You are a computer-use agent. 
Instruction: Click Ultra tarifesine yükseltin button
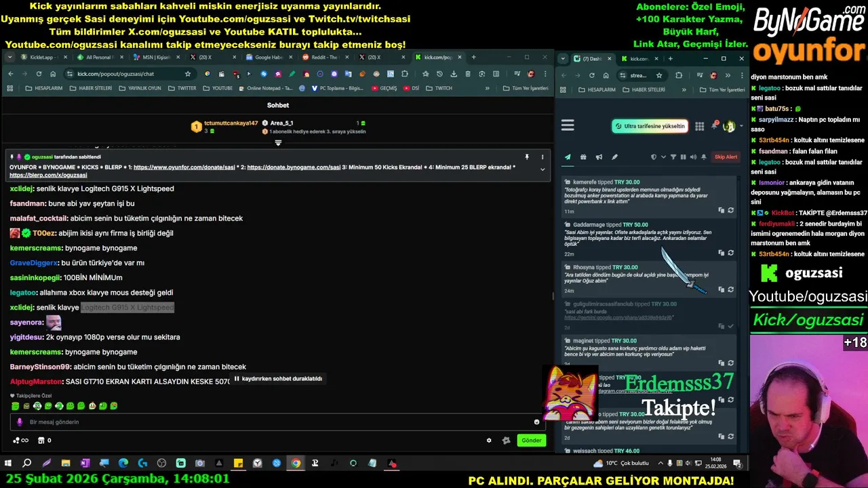tap(650, 126)
